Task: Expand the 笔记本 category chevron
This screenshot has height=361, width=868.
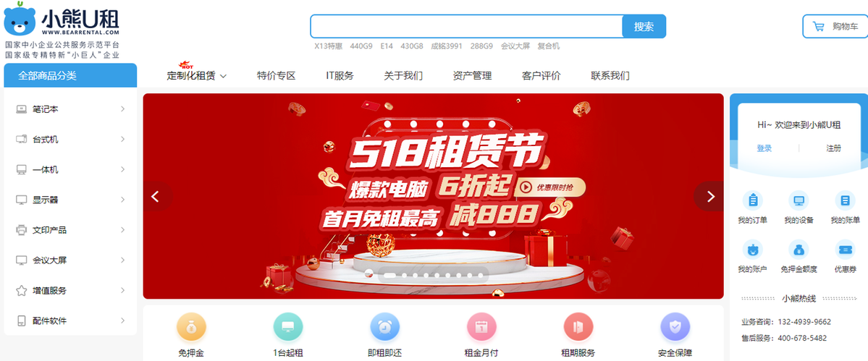Action: 123,109
